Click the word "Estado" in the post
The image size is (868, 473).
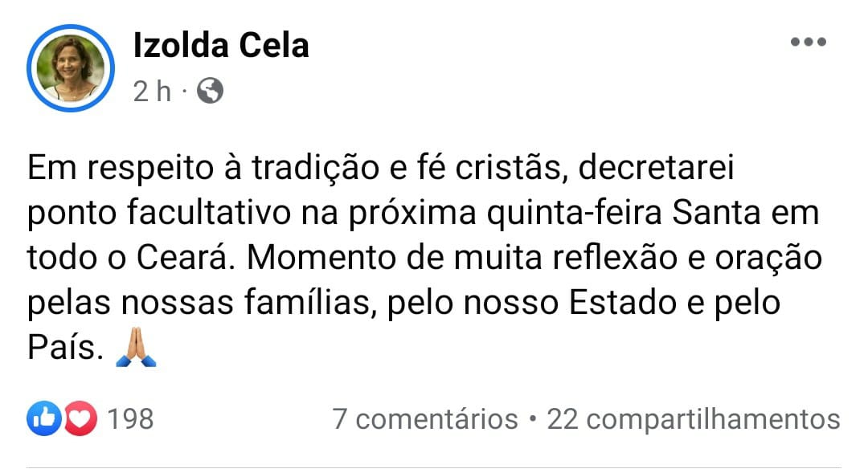coord(622,303)
